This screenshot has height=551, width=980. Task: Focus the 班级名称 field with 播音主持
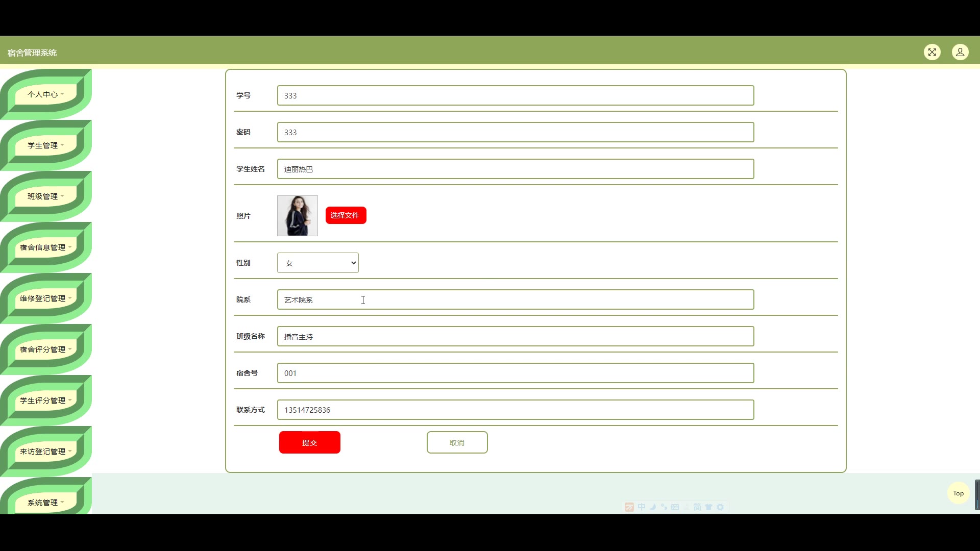click(516, 336)
